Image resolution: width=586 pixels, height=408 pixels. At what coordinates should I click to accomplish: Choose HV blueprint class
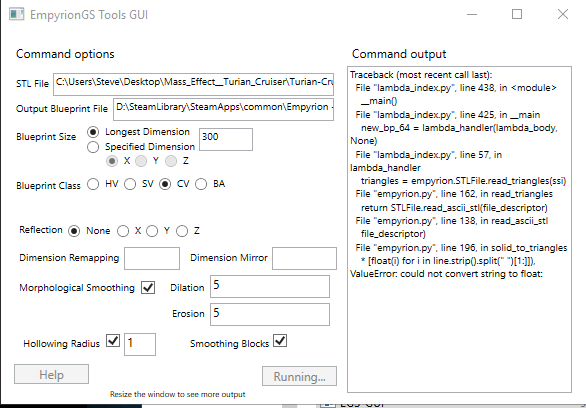coord(93,184)
